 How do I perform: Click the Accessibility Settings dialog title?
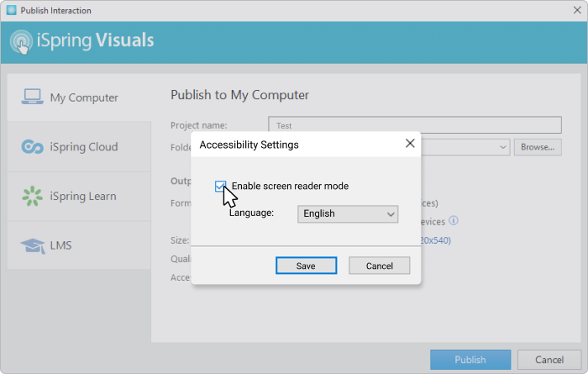coord(249,145)
